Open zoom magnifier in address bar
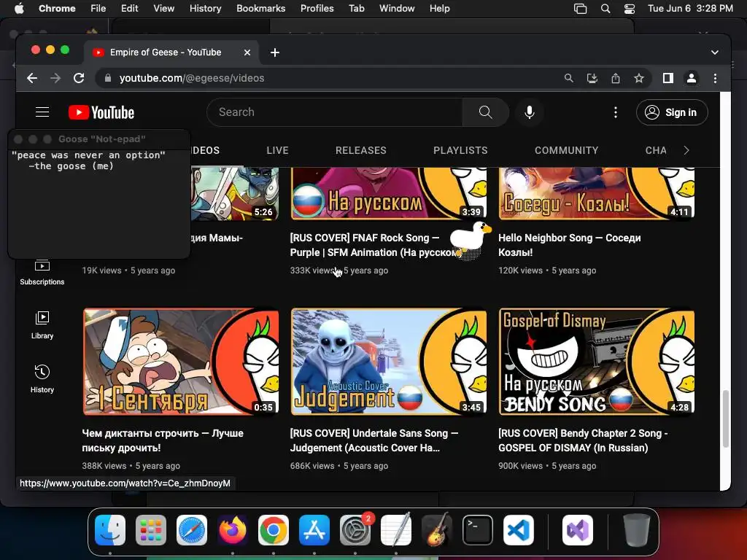747x560 pixels. tap(568, 78)
